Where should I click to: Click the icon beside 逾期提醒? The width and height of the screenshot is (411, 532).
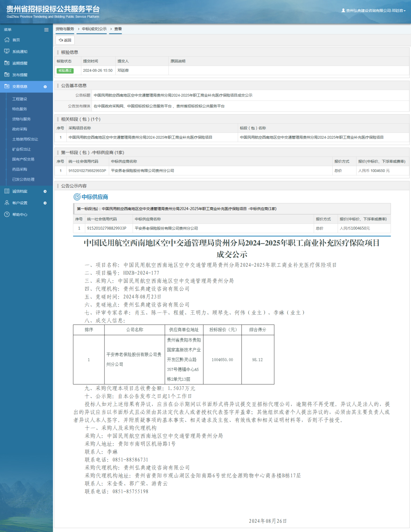[x=7, y=63]
